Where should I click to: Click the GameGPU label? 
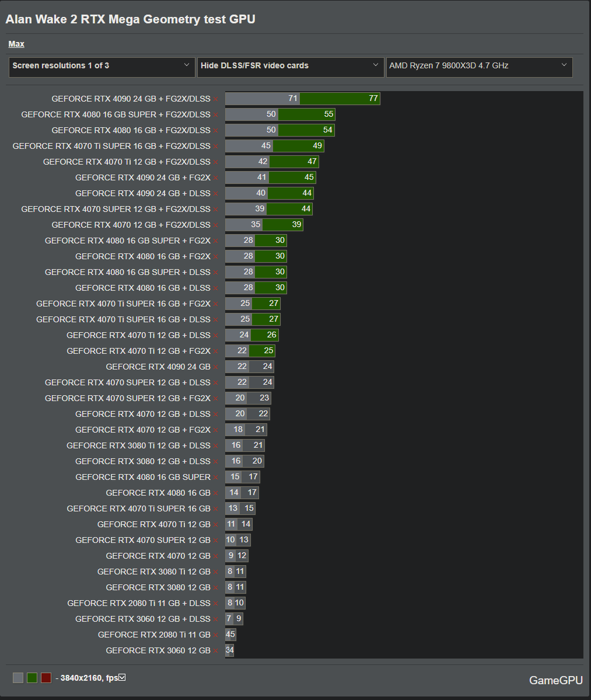[556, 680]
